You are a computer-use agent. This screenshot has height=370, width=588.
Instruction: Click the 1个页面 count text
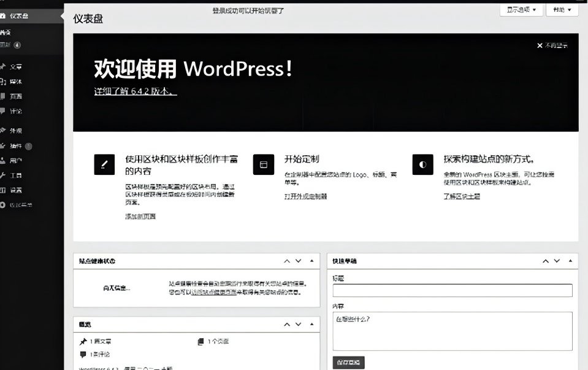pos(218,342)
